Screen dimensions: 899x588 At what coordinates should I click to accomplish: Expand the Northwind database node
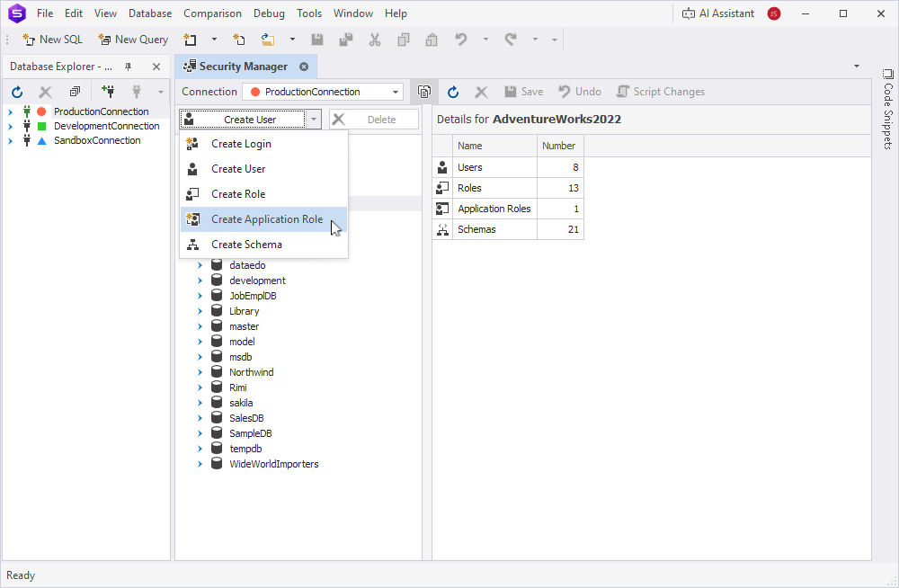pyautogui.click(x=200, y=371)
